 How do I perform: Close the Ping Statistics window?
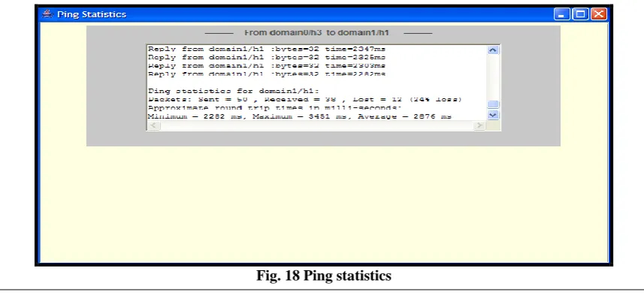(x=598, y=14)
